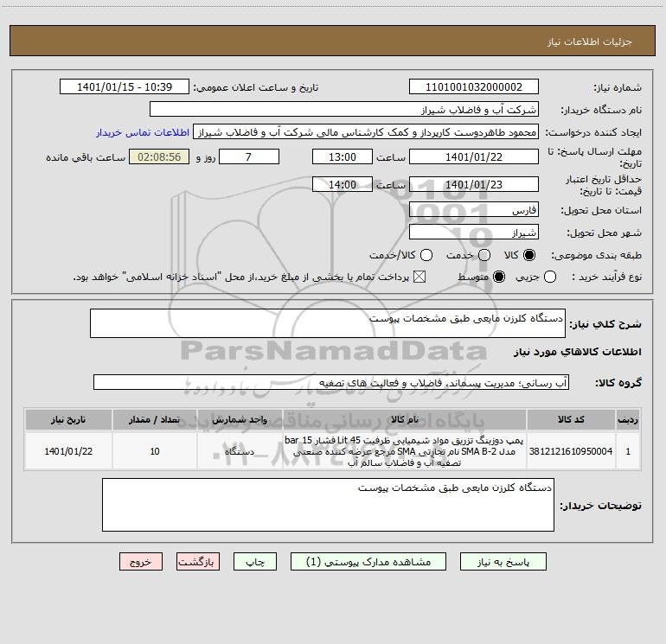Screen dimensions: 666x644
Task: Open 'مشاهده مدارک پیوستی (1)' attachments button
Action: tap(368, 562)
